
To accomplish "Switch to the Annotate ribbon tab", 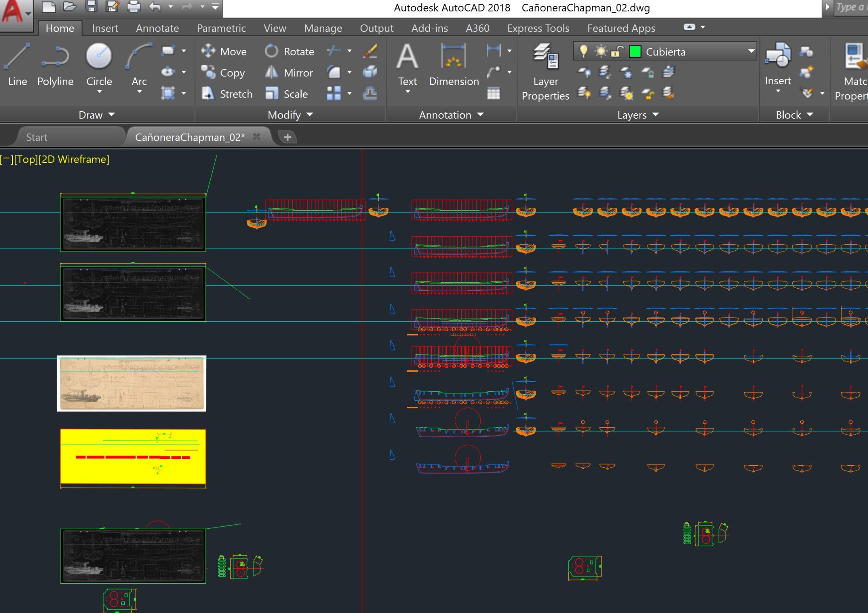I will pyautogui.click(x=157, y=28).
